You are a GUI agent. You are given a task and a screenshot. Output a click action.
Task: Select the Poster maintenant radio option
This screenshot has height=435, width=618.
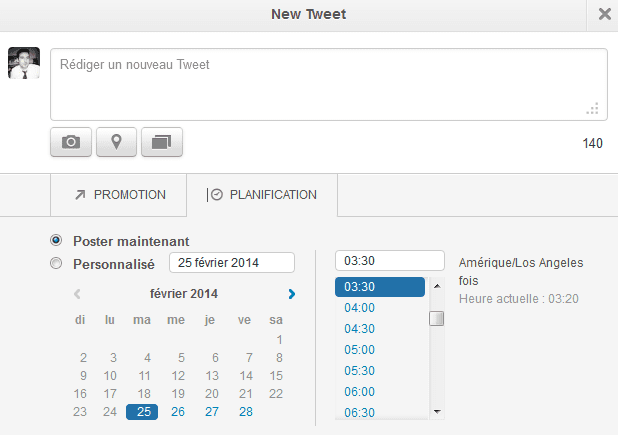click(x=56, y=240)
